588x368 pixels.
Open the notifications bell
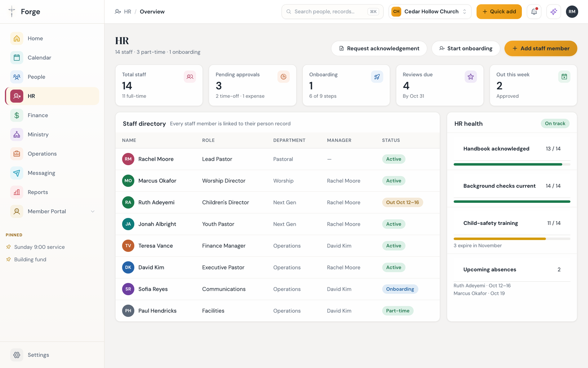coord(534,11)
